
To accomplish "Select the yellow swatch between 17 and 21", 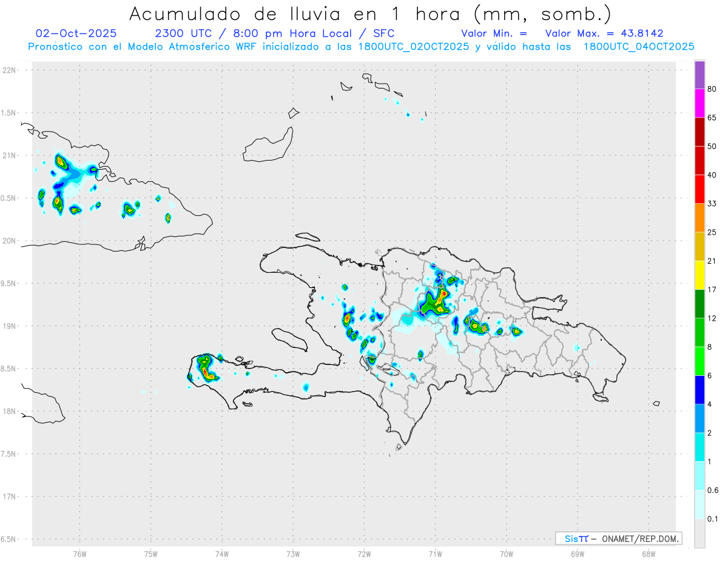I will [x=699, y=275].
